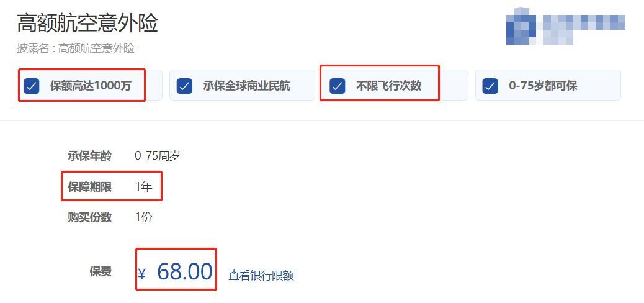Click the 保障期限 field label
This screenshot has width=644, height=303.
(x=89, y=187)
